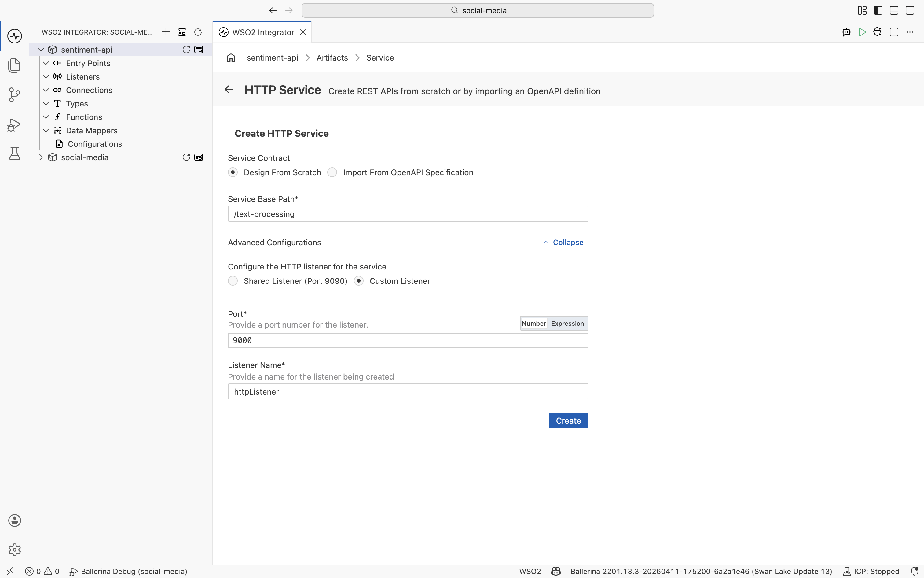
Task: Go back using HTTP Service arrow
Action: click(x=228, y=89)
